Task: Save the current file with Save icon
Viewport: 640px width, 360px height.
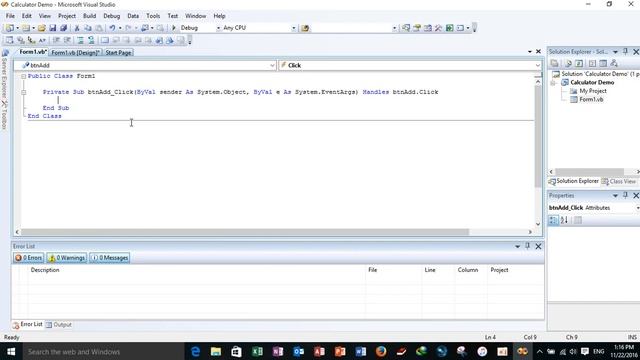Action: pos(53,28)
